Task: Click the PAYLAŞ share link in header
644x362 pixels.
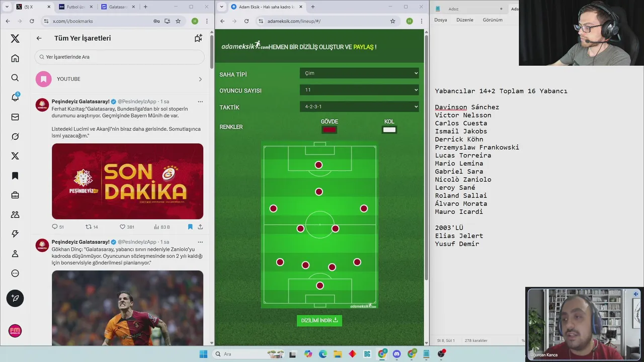Action: pos(363,47)
